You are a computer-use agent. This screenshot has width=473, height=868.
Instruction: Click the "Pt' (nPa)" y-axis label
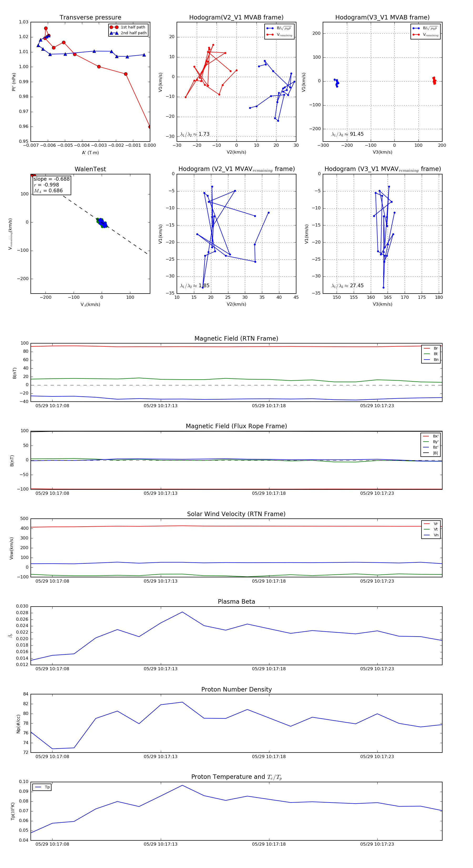coord(14,82)
